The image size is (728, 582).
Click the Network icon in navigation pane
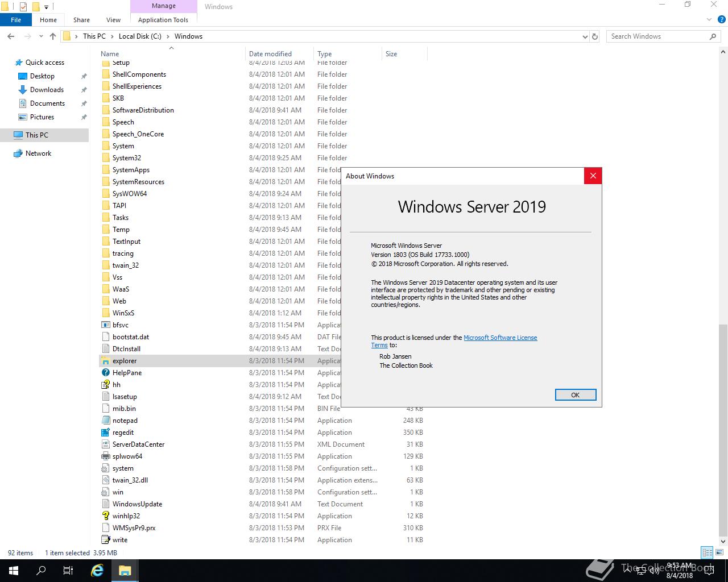(18, 153)
